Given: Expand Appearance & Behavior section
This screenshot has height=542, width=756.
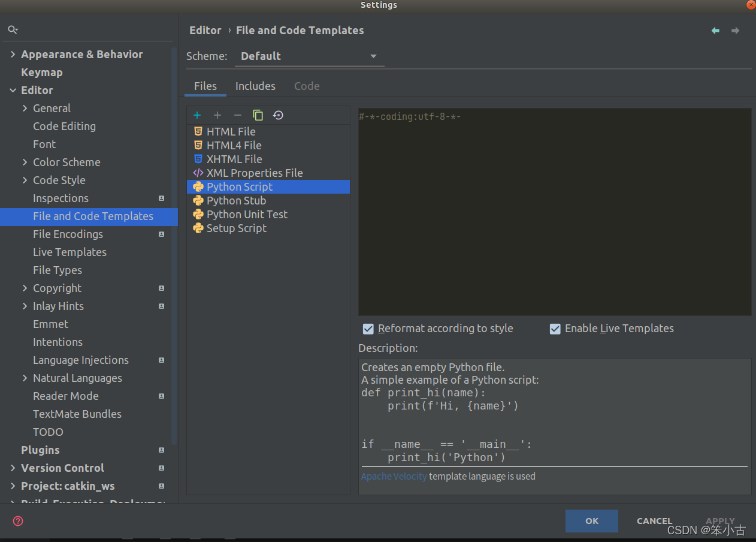Looking at the screenshot, I should pos(13,55).
